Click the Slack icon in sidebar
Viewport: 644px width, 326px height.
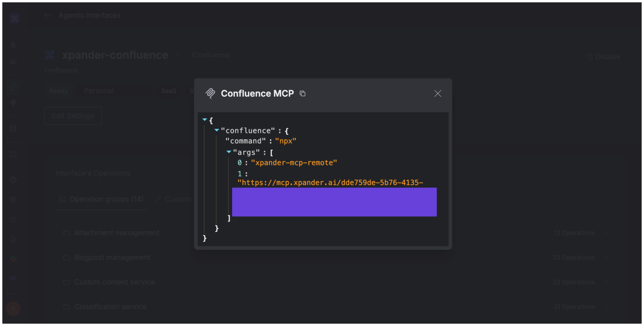click(13, 259)
